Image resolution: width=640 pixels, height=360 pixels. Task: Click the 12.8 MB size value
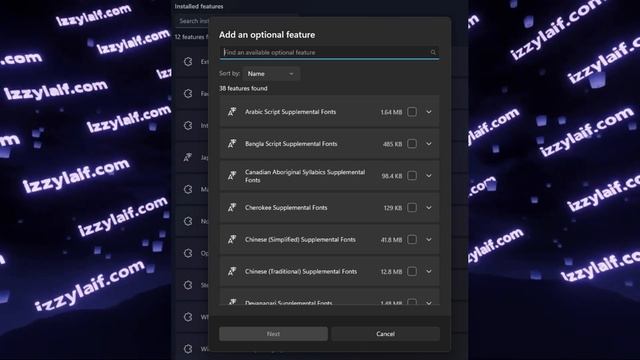(x=391, y=271)
